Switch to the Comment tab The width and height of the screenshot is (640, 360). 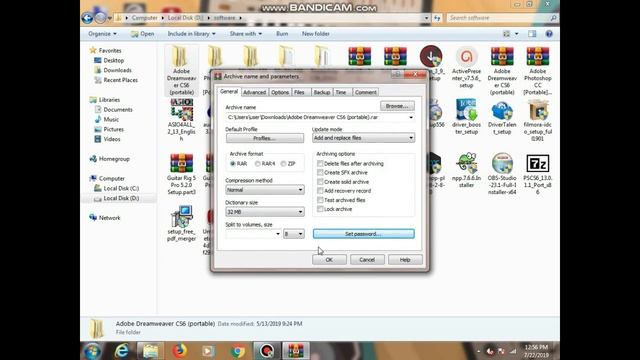pos(365,92)
